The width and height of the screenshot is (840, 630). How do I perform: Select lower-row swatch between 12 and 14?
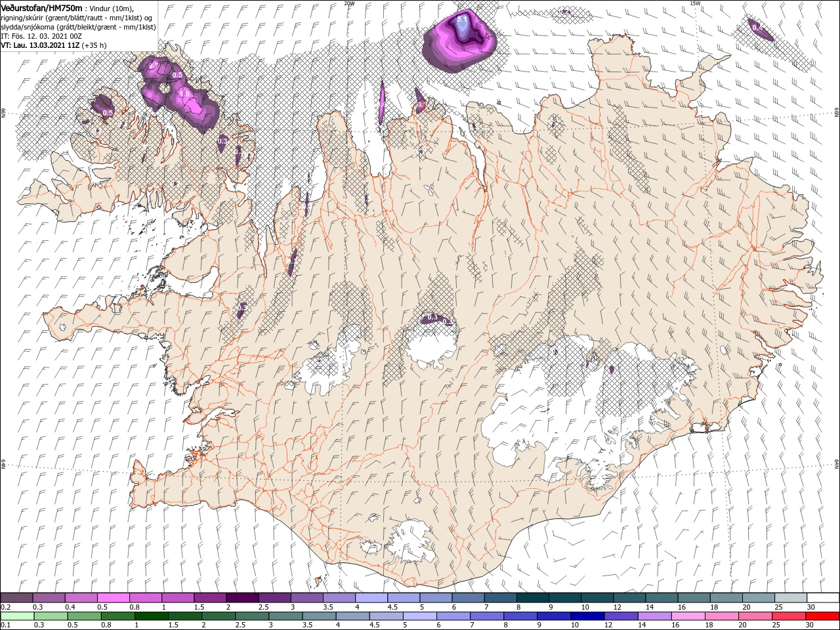[x=621, y=616]
